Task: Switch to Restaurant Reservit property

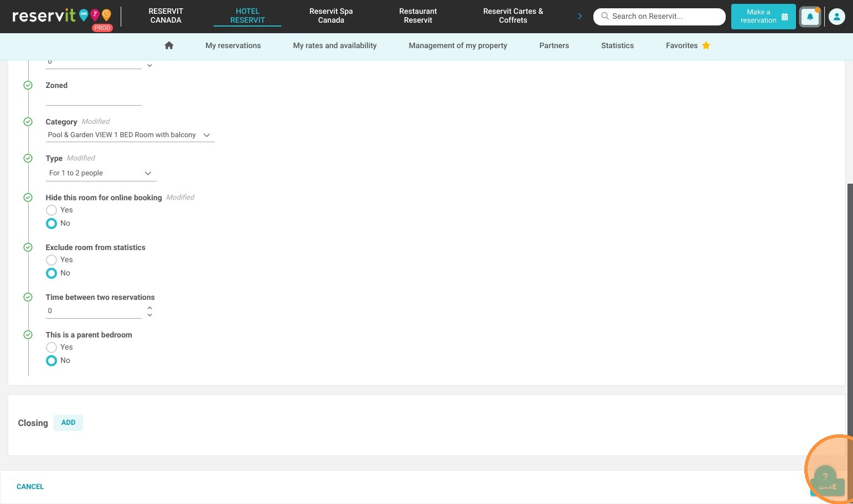Action: point(418,15)
